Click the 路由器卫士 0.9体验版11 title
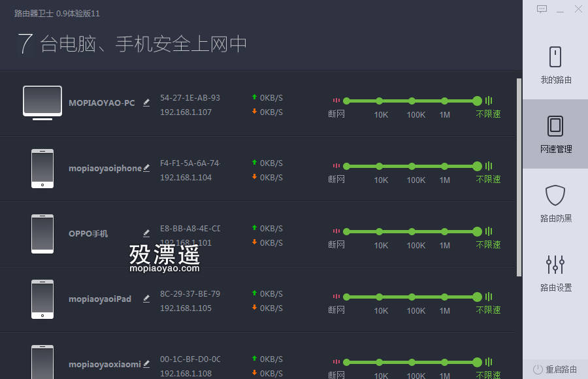The width and height of the screenshot is (588, 379). click(57, 14)
